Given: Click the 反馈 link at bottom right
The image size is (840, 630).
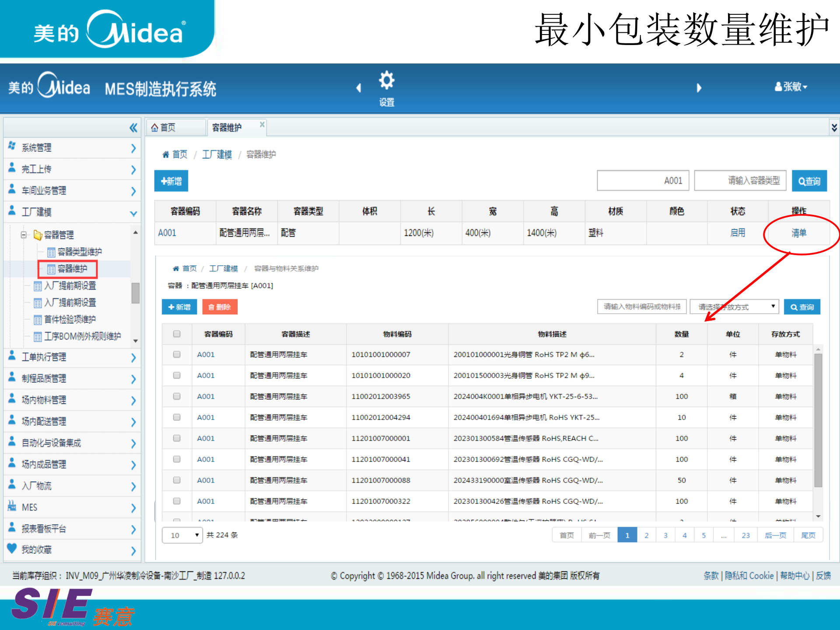Looking at the screenshot, I should click(x=825, y=575).
